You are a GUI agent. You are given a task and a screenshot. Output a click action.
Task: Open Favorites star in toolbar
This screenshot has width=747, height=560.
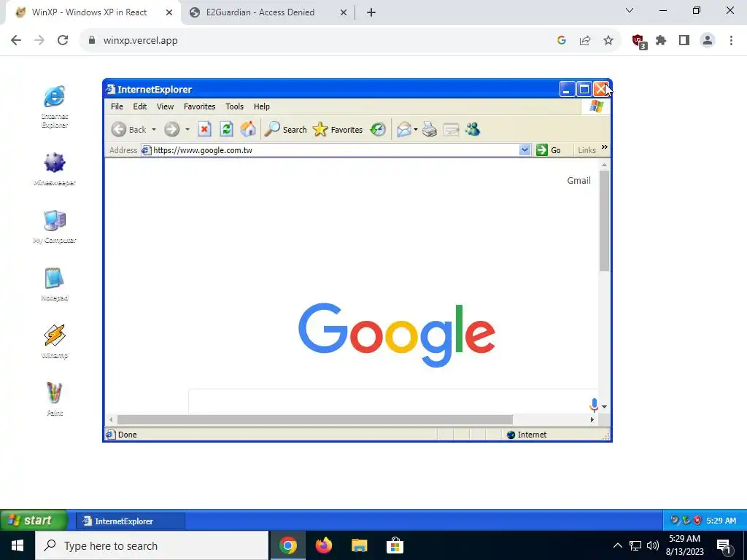337,130
